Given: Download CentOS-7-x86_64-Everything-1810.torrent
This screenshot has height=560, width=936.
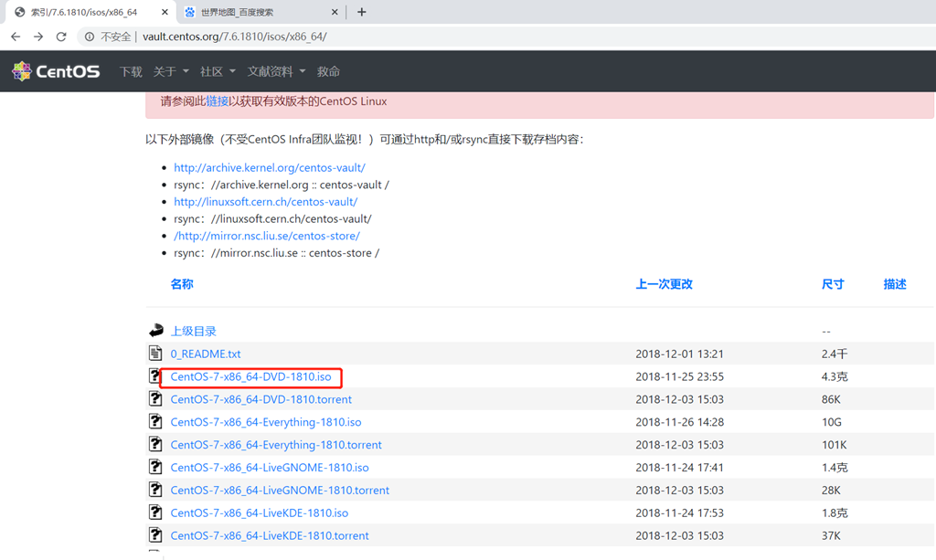Looking at the screenshot, I should coord(276,444).
